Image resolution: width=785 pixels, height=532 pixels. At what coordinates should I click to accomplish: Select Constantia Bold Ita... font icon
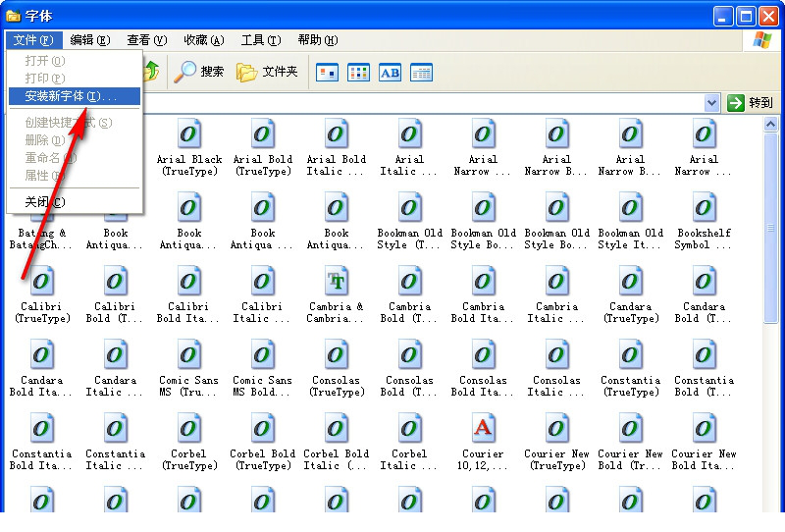pyautogui.click(x=42, y=429)
